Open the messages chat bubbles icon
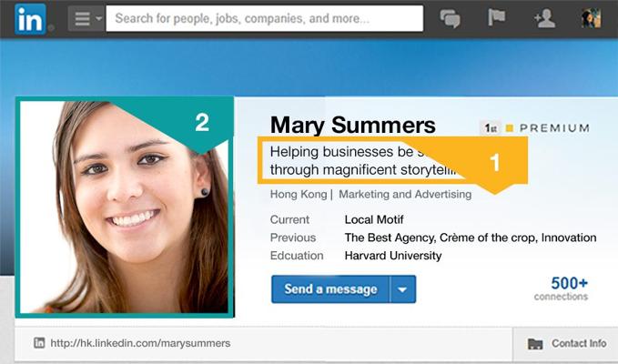The height and width of the screenshot is (364, 618). pos(450,18)
